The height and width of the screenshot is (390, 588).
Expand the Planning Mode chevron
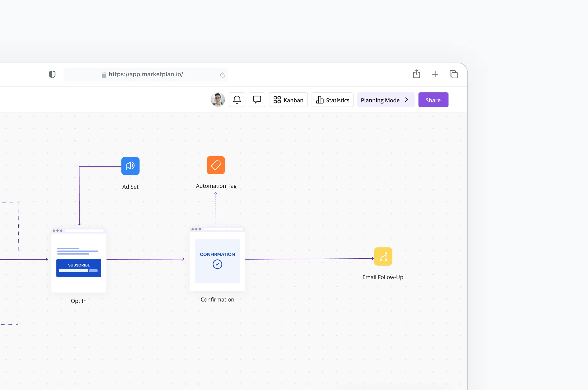[407, 100]
